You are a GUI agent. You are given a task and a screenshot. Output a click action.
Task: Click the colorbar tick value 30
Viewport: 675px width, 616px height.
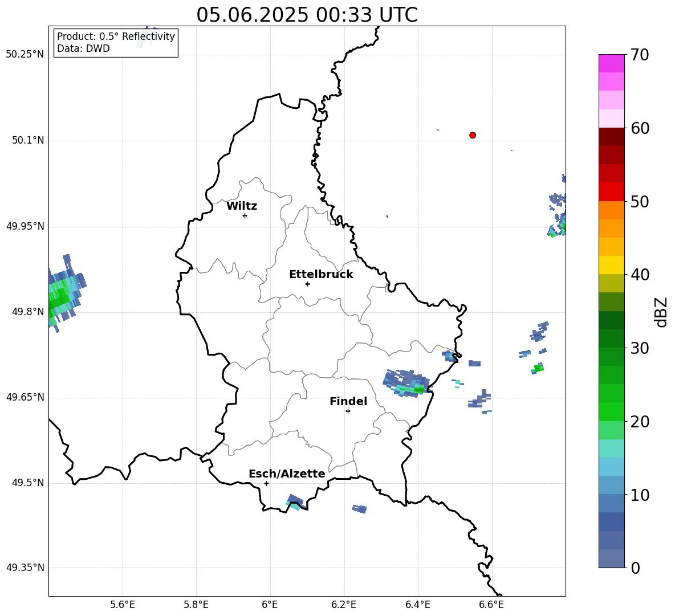point(640,348)
